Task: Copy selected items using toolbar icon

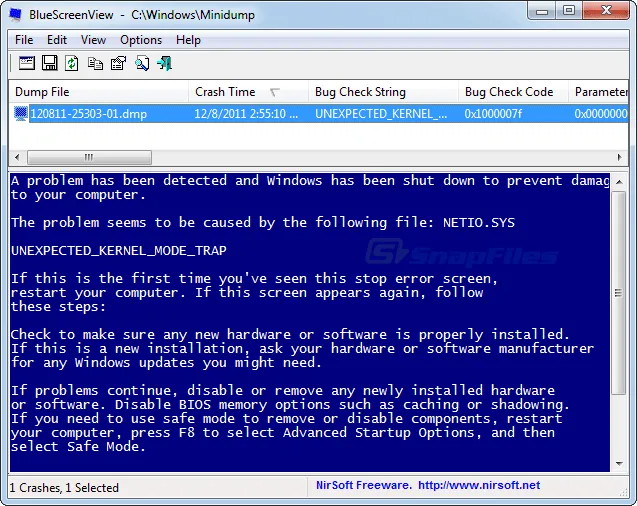Action: click(95, 63)
